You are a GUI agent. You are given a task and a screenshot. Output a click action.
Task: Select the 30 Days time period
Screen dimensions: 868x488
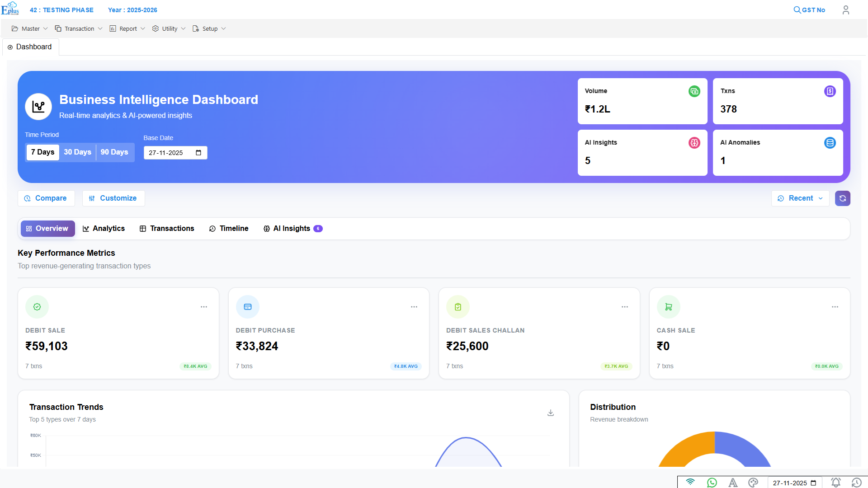pos(77,152)
